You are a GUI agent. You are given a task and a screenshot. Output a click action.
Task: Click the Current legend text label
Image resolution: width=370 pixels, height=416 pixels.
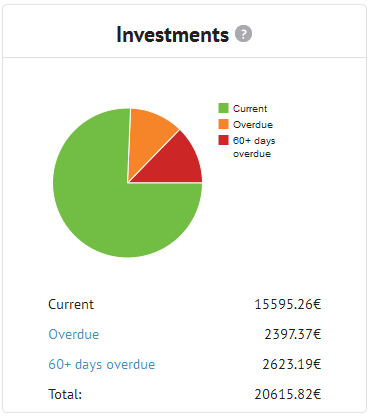click(250, 108)
